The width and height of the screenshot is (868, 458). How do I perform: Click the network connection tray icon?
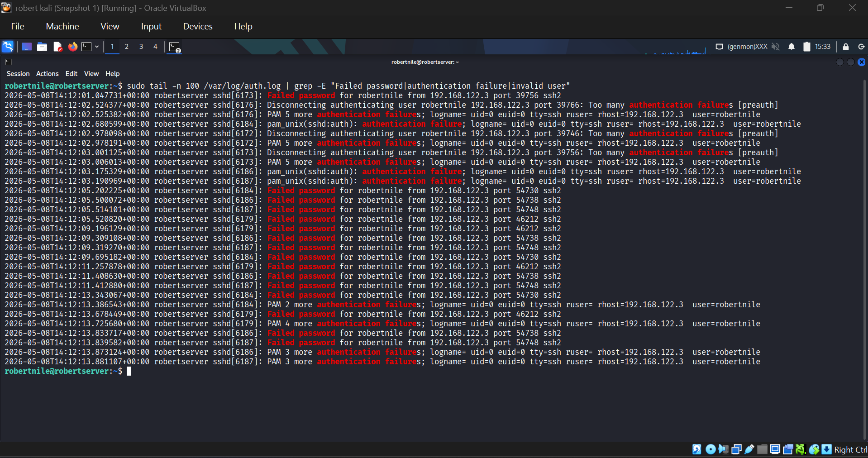pos(719,47)
